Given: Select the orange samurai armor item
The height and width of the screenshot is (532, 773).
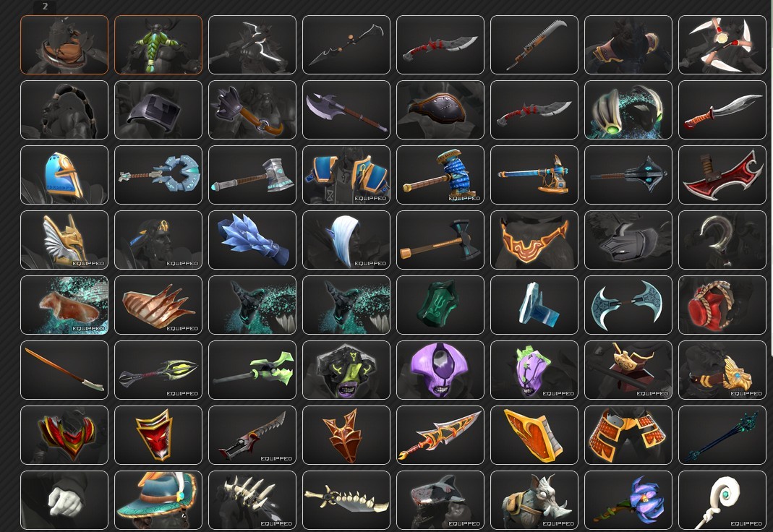Looking at the screenshot, I should tap(628, 435).
